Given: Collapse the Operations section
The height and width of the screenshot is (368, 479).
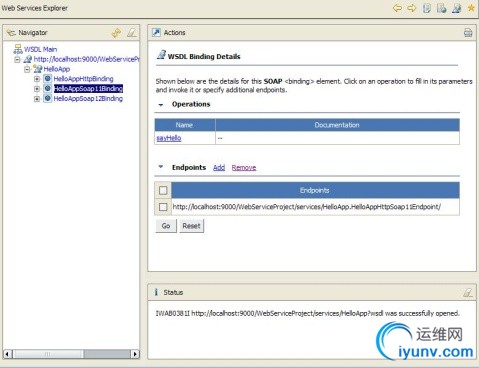Looking at the screenshot, I should 161,105.
